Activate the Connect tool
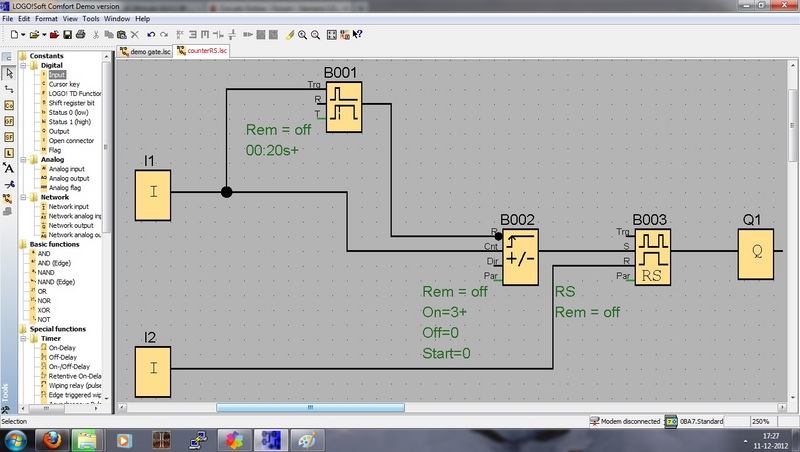The image size is (800, 452). click(9, 89)
